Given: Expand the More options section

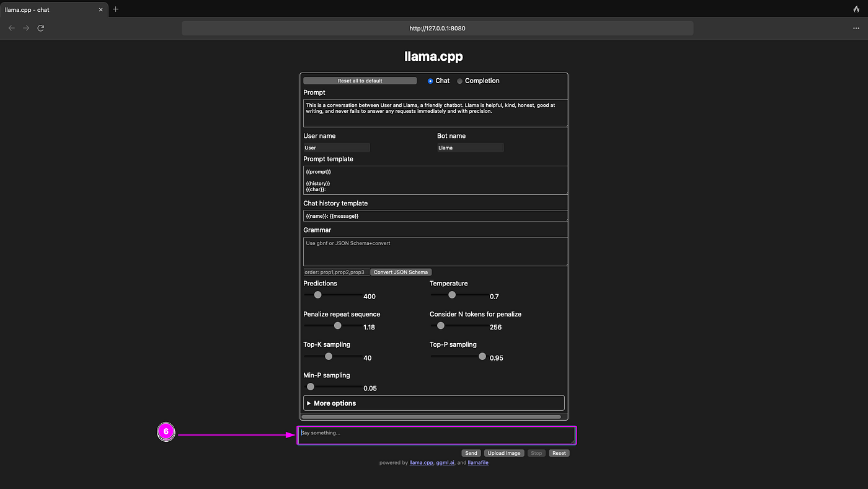Looking at the screenshot, I should 433,403.
